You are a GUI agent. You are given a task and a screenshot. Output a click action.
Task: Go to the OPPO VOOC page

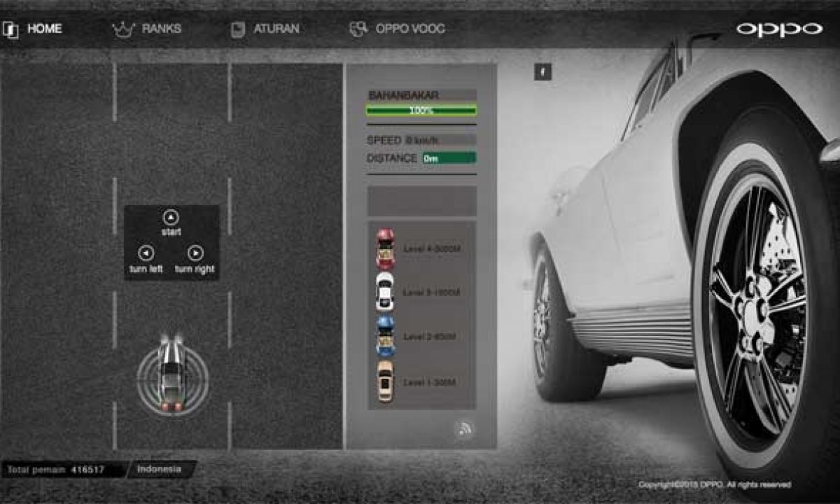point(409,29)
